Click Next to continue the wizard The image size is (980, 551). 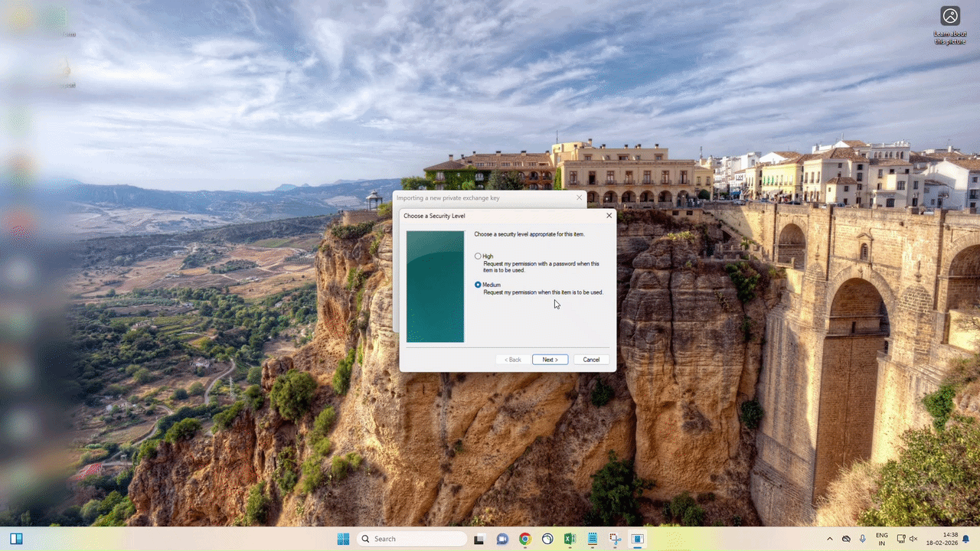point(549,359)
